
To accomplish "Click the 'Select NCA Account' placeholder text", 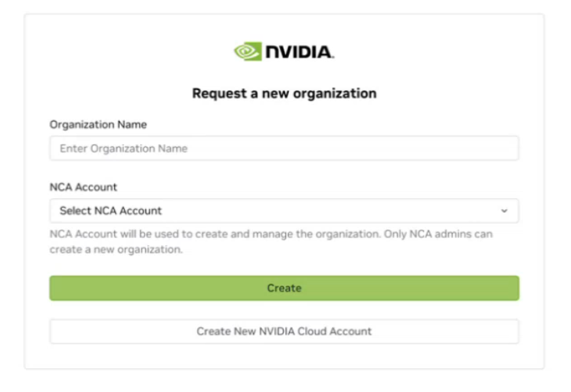I will (x=110, y=211).
